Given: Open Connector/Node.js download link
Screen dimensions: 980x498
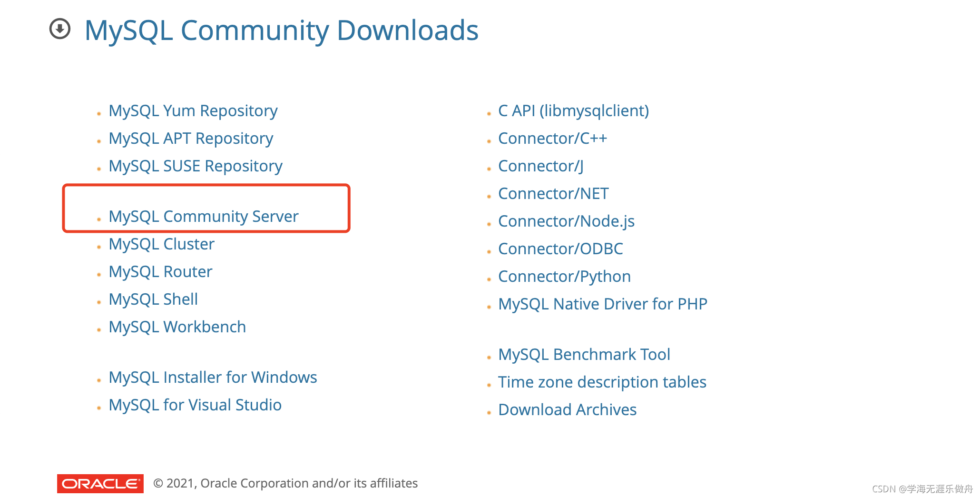Looking at the screenshot, I should (567, 221).
